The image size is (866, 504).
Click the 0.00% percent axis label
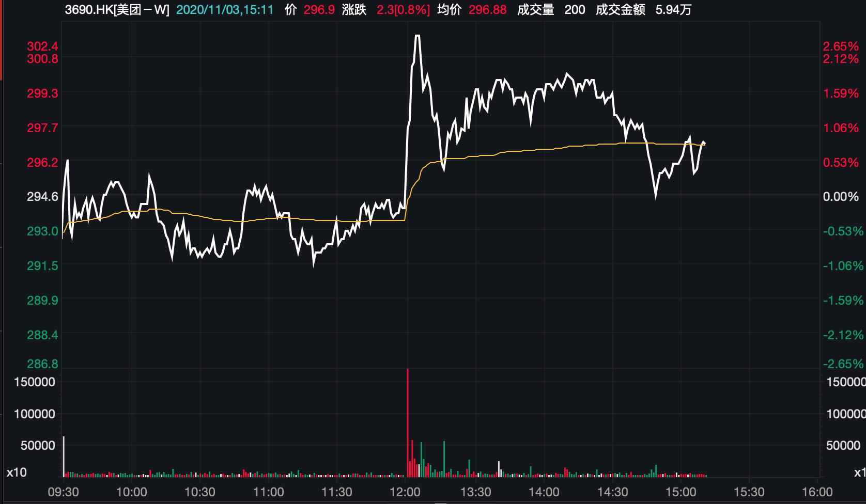coord(841,196)
